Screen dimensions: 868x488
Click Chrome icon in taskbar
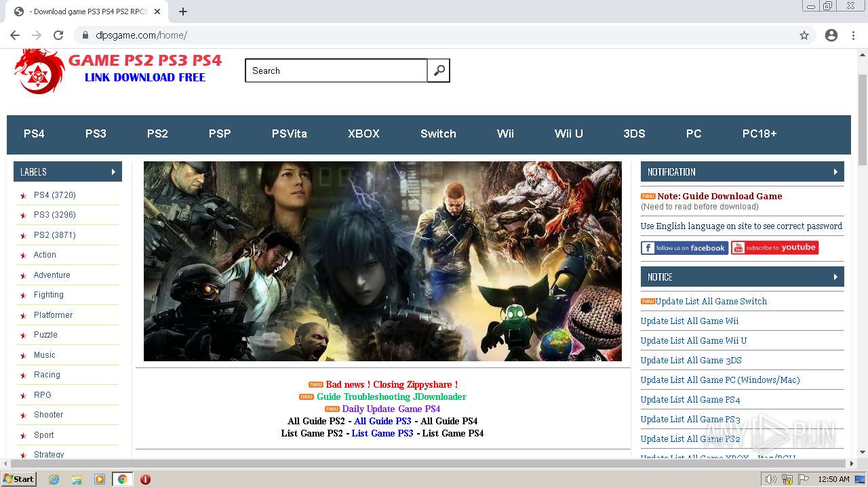[x=123, y=479]
